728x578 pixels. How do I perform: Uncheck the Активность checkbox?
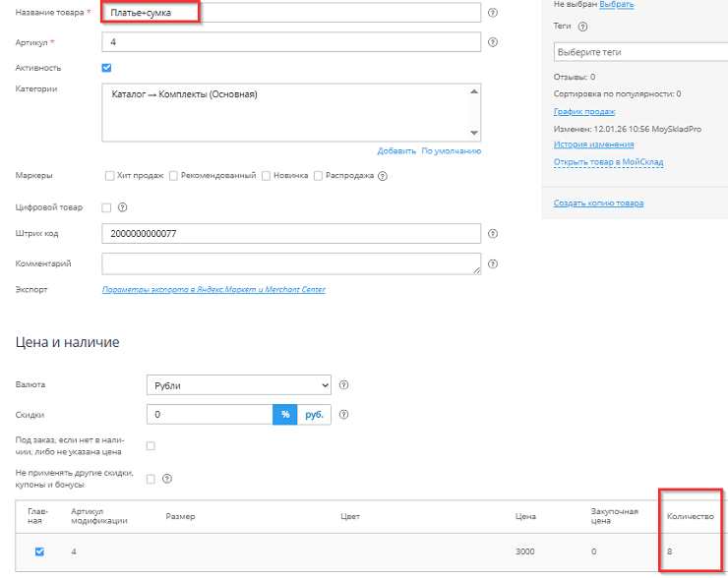[106, 68]
